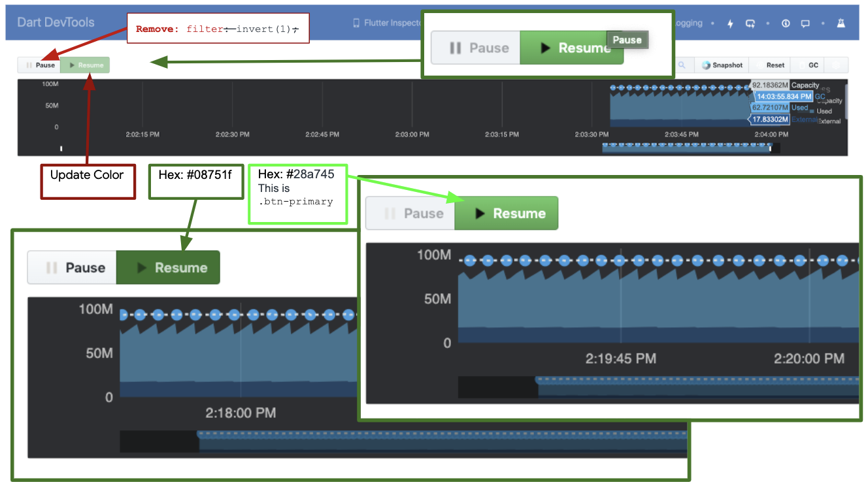Toggle the External legend entry
This screenshot has width=868, height=493.
[x=830, y=121]
